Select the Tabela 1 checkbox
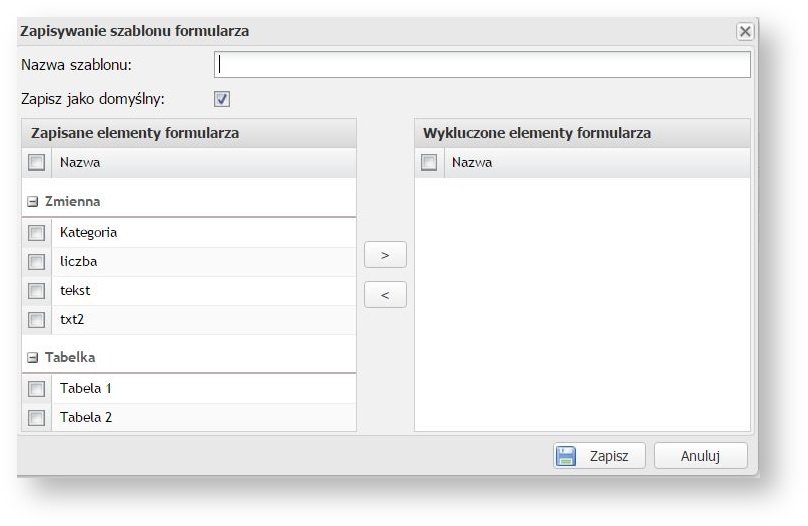 [x=37, y=389]
